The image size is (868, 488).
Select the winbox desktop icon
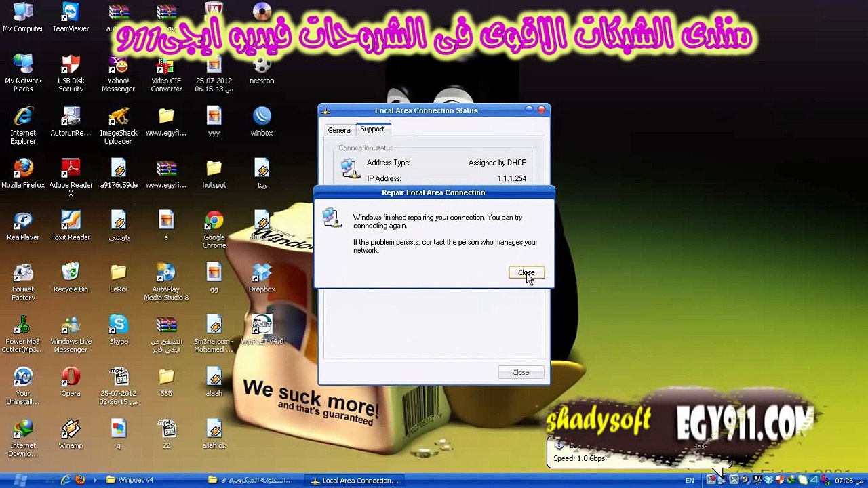click(x=262, y=122)
